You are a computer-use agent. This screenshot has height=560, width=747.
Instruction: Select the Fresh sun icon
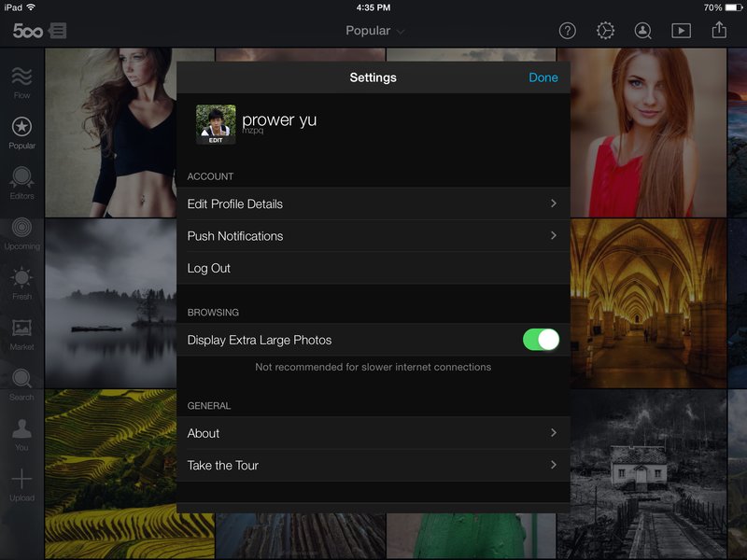pos(21,277)
